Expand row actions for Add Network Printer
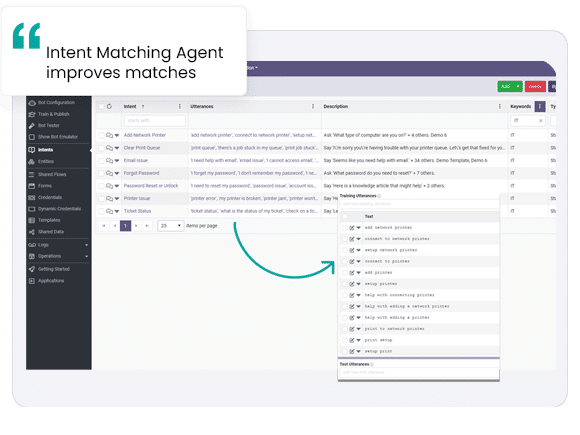The width and height of the screenshot is (580, 435). point(117,135)
